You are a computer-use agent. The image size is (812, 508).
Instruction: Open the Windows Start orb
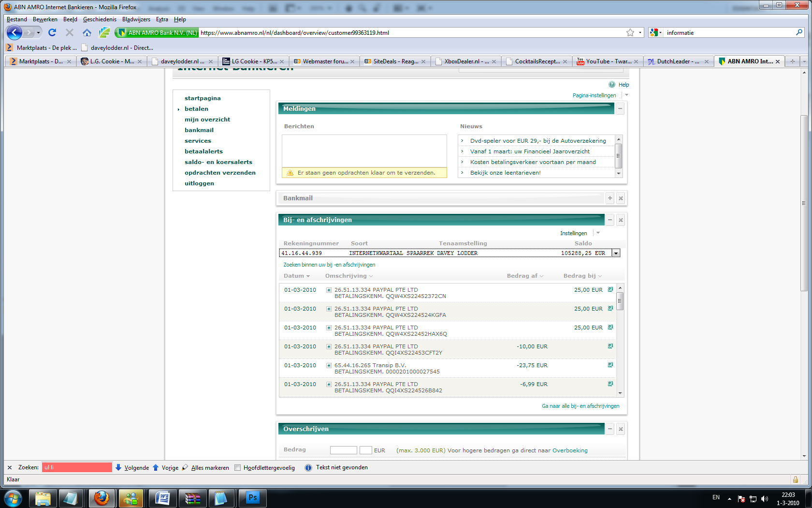13,498
